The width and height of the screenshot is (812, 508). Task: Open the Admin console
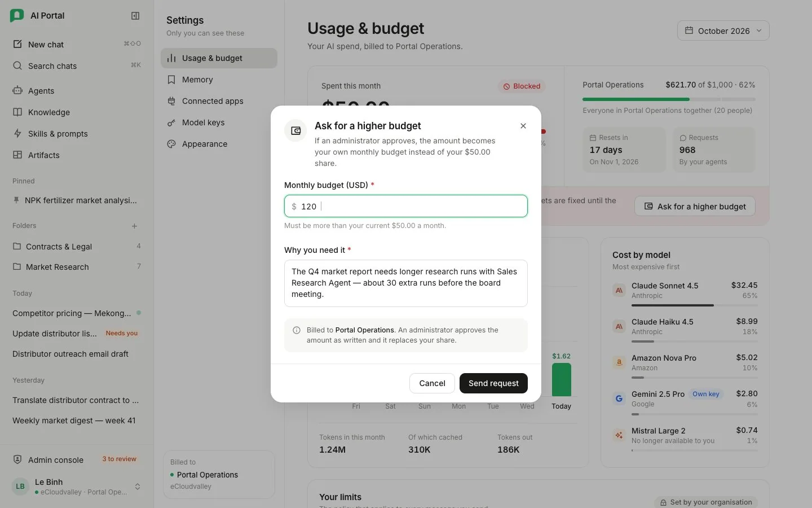pos(77,460)
